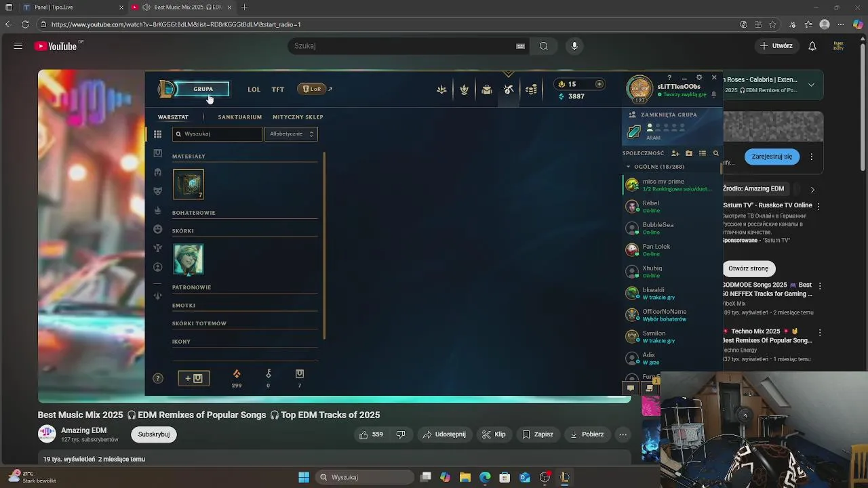Click the YouTube notifications bell
The width and height of the screenshot is (868, 488).
coord(812,46)
